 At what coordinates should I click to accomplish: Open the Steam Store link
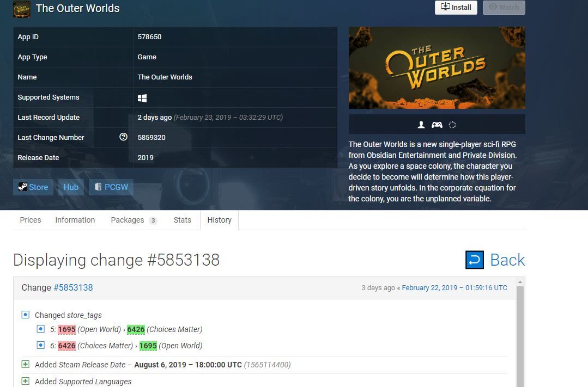pos(33,187)
